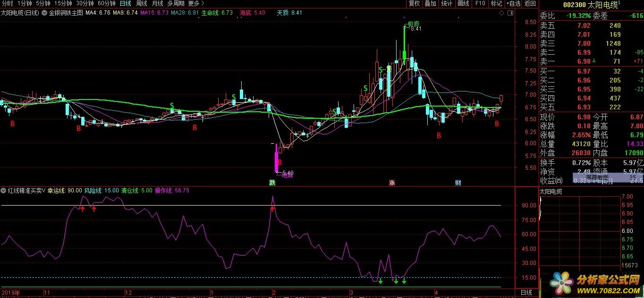Switch to 月线 monthly chart tab
The image size is (644, 298).
(x=157, y=3)
